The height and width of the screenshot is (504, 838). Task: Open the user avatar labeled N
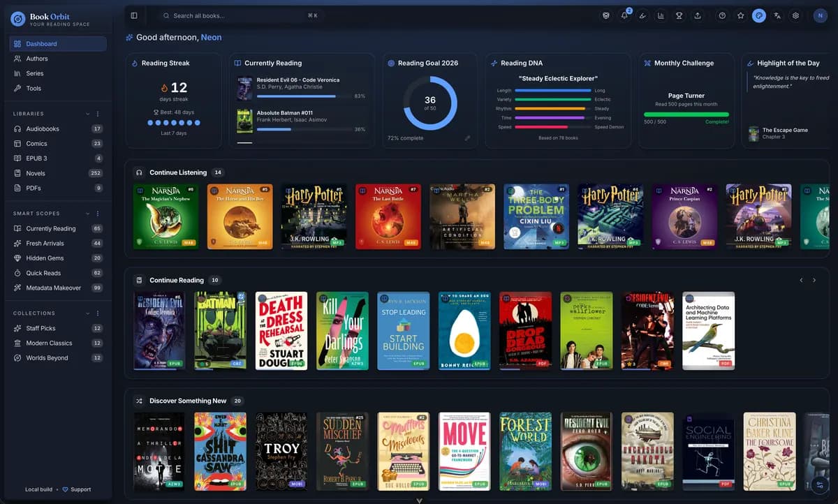821,15
